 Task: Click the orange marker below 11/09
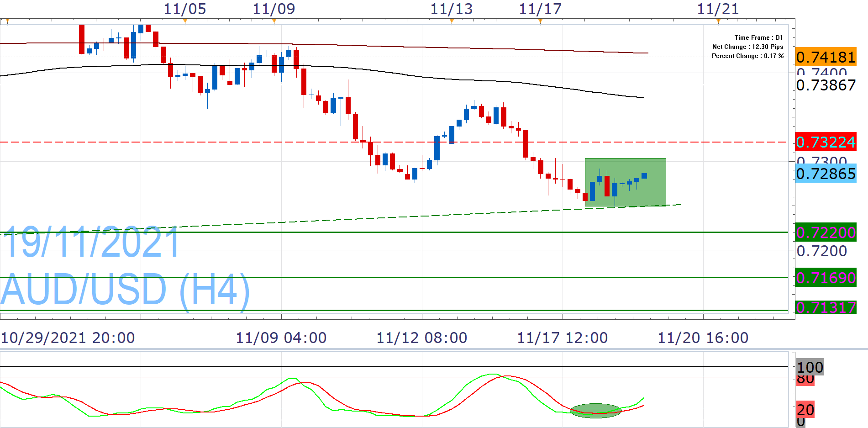pos(274,21)
